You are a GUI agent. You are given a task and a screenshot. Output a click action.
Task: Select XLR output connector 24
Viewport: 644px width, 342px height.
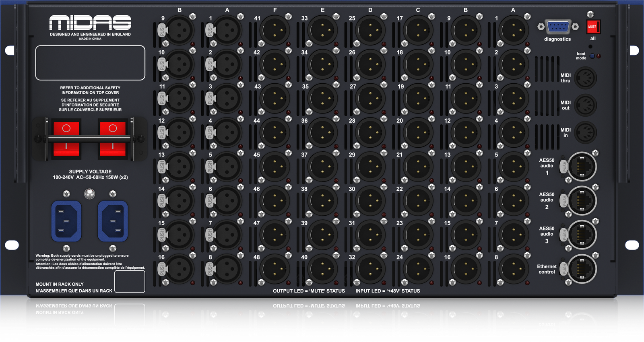418,269
